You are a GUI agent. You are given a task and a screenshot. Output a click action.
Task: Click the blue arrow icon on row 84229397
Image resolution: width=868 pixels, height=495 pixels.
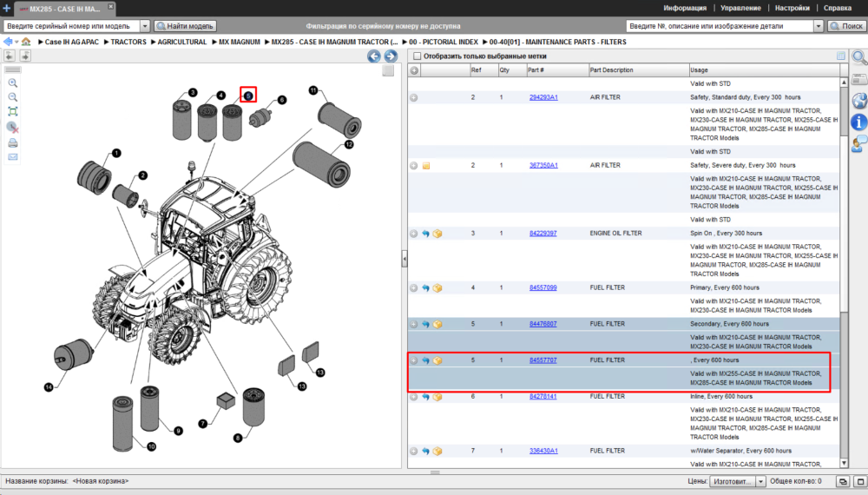coord(425,234)
